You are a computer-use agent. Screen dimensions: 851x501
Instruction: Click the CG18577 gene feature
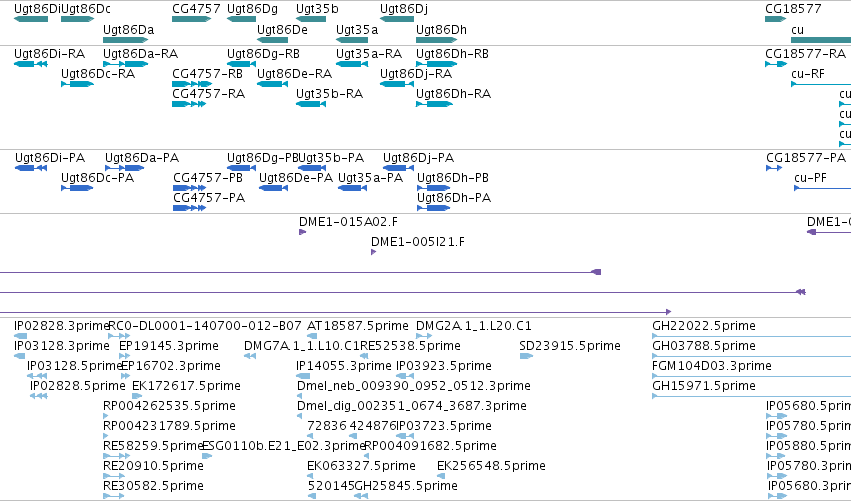(x=776, y=19)
